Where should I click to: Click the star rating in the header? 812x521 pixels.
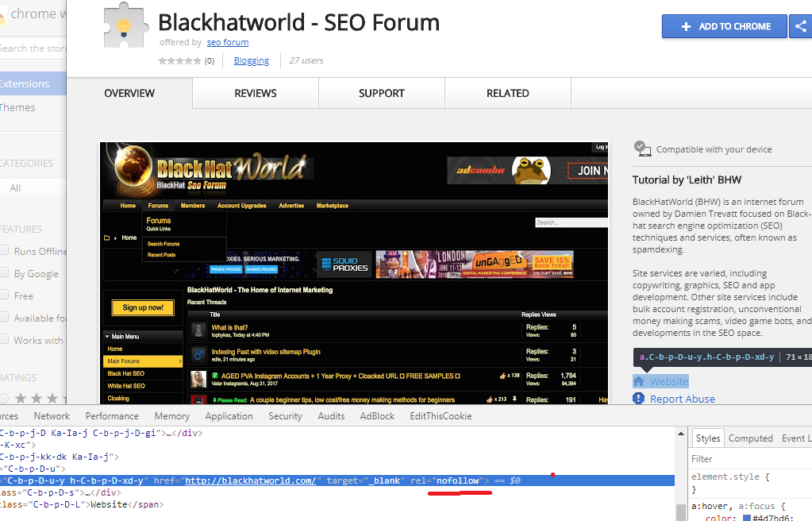[x=179, y=60]
